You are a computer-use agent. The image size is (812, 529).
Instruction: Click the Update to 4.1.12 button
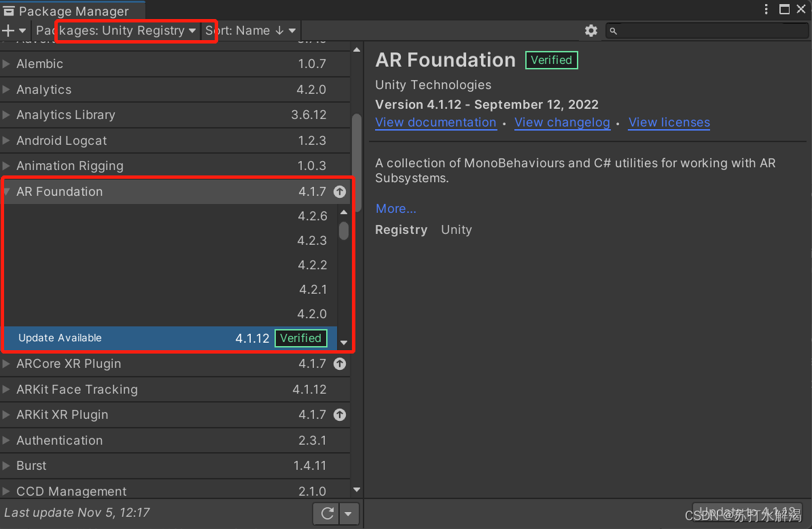(x=747, y=513)
